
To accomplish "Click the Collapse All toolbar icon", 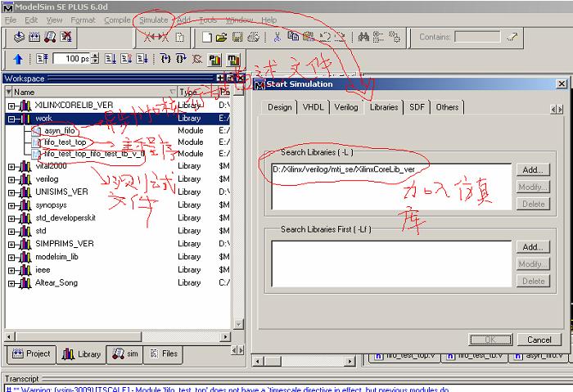I will click(378, 37).
